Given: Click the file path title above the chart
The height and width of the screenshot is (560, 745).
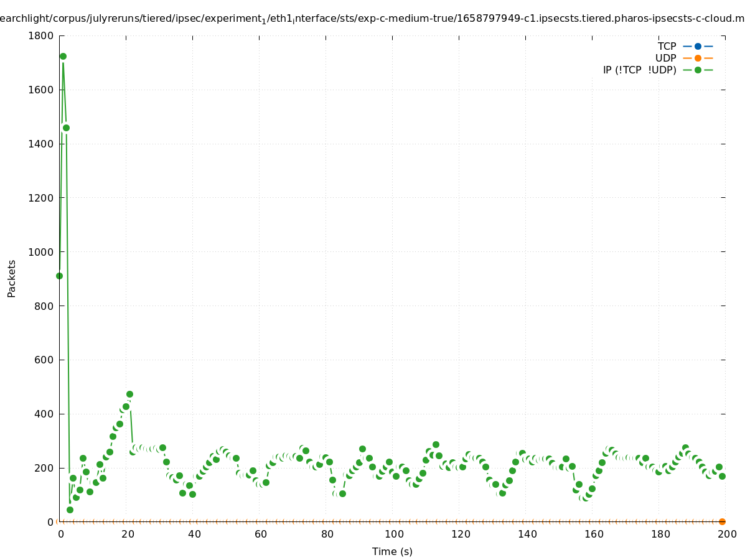Looking at the screenshot, I should (x=372, y=19).
